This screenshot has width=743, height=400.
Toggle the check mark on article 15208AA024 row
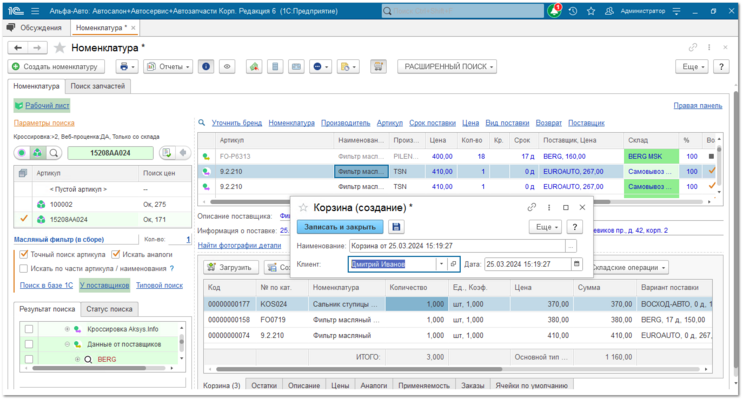24,219
